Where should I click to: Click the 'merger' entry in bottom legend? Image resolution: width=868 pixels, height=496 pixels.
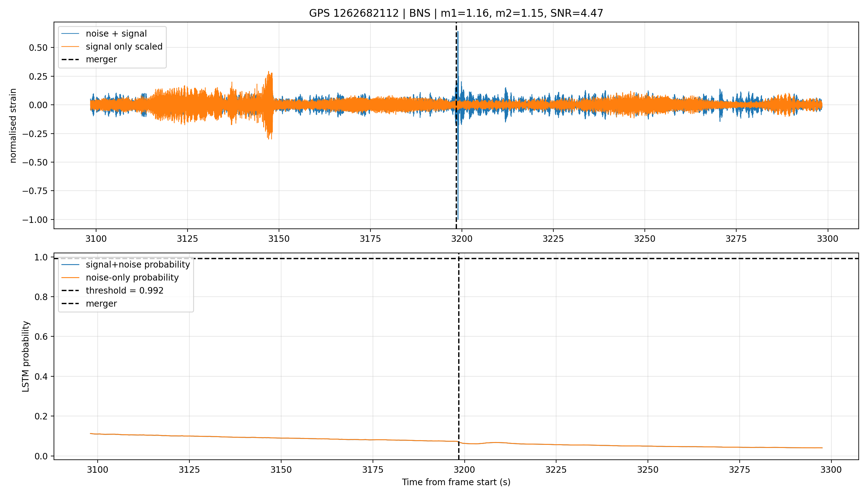click(89, 303)
